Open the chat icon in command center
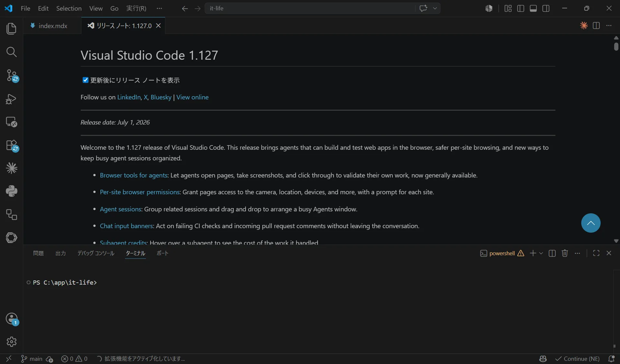This screenshot has width=620, height=364. [423, 8]
